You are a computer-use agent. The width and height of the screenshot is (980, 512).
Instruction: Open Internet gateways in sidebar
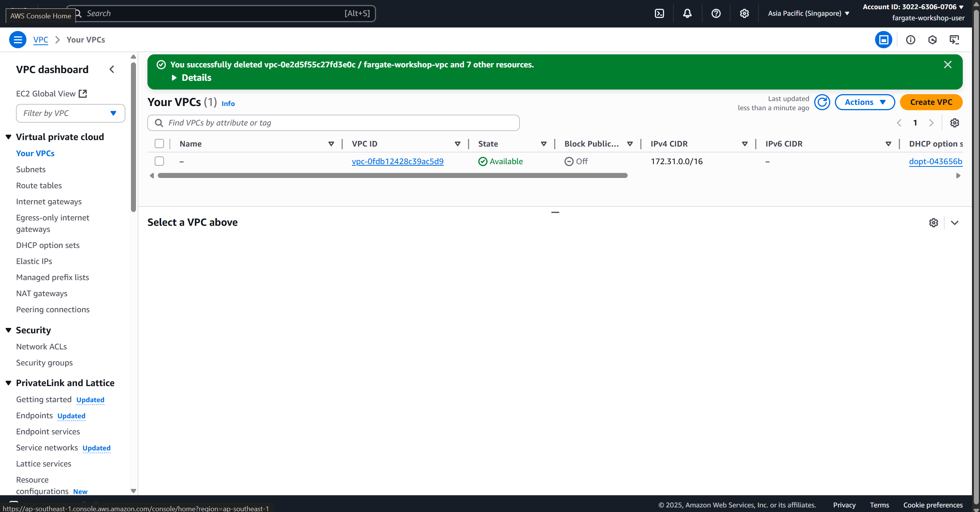pos(49,202)
